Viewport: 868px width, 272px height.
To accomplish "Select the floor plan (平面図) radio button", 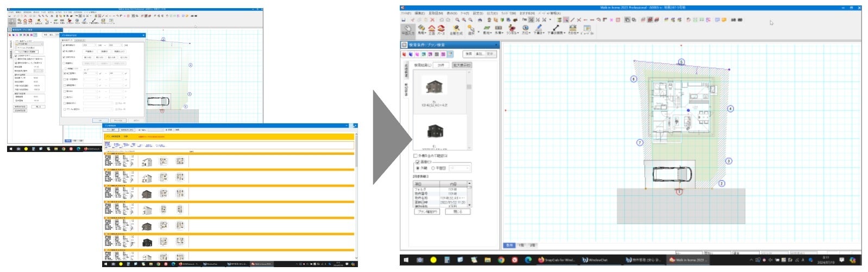I will [433, 168].
